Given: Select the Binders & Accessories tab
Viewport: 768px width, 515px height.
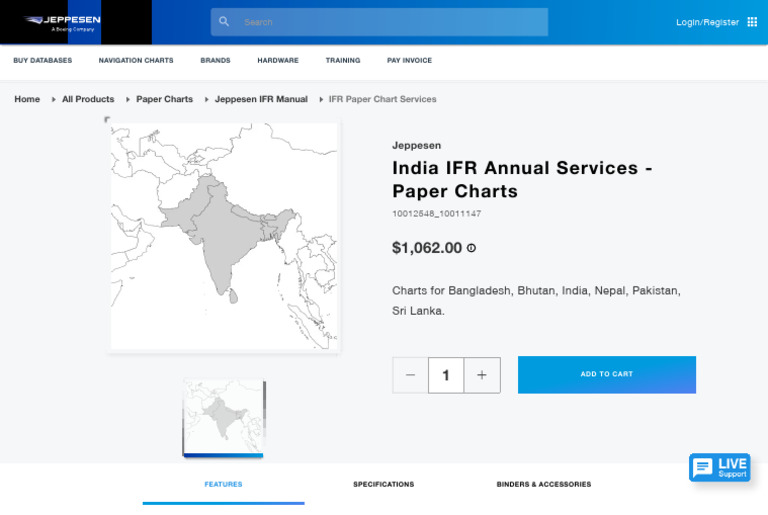Looking at the screenshot, I should click(544, 484).
